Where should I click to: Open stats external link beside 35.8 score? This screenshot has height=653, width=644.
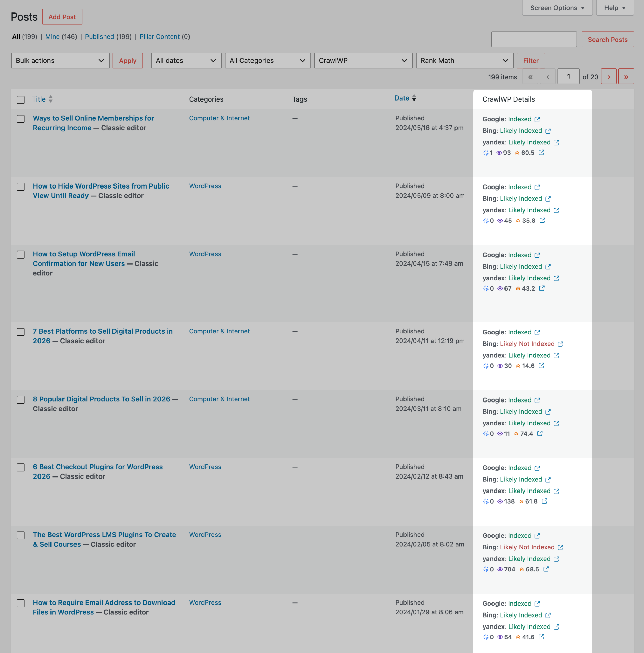(x=542, y=220)
